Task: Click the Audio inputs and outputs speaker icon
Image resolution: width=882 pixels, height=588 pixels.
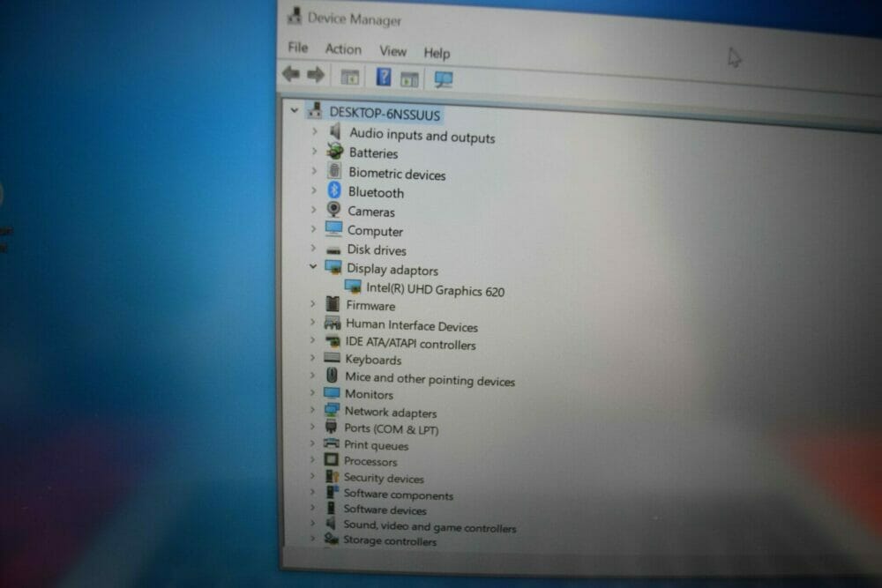Action: click(x=336, y=131)
